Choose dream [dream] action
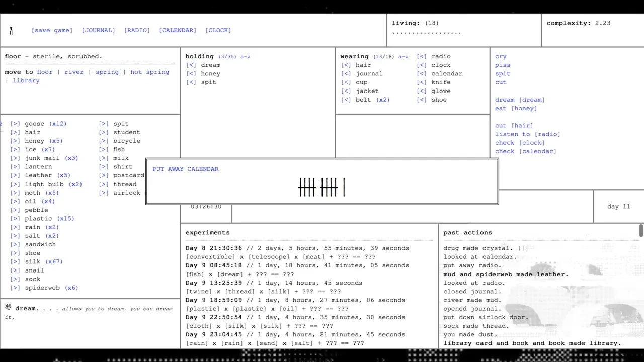 520,100
